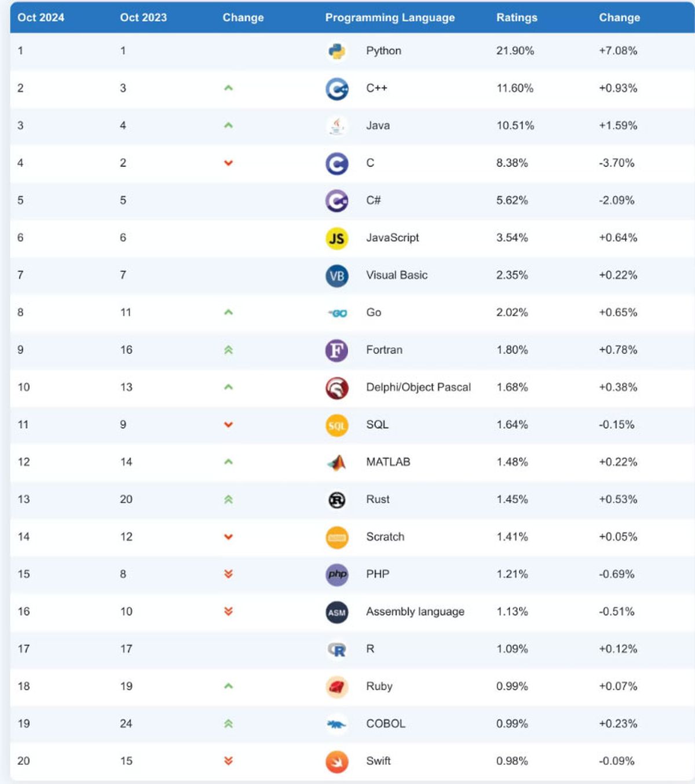Click the Visual Basic VB icon
Screen dimensions: 695x784
coord(336,276)
